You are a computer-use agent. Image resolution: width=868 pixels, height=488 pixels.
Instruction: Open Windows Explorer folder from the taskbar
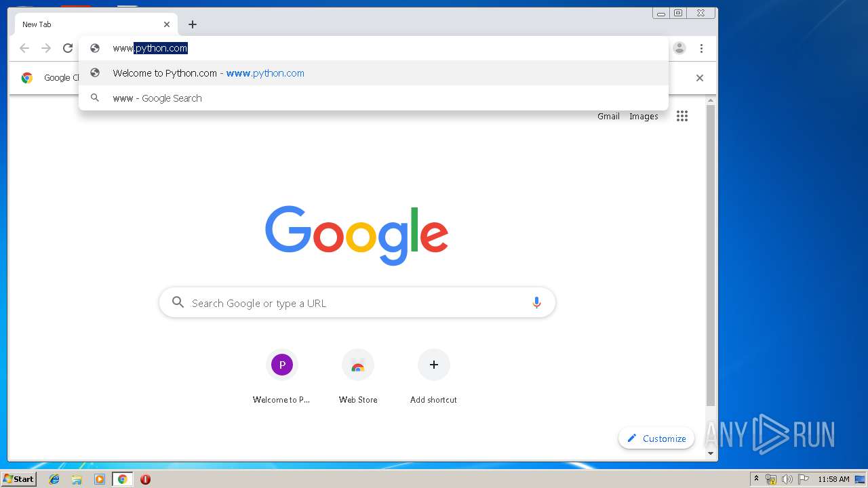[x=77, y=479]
